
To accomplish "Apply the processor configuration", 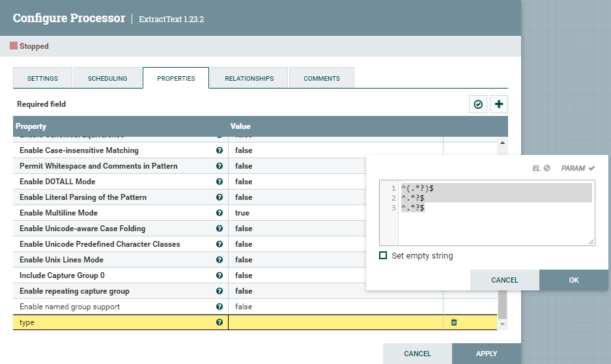I will tap(487, 354).
